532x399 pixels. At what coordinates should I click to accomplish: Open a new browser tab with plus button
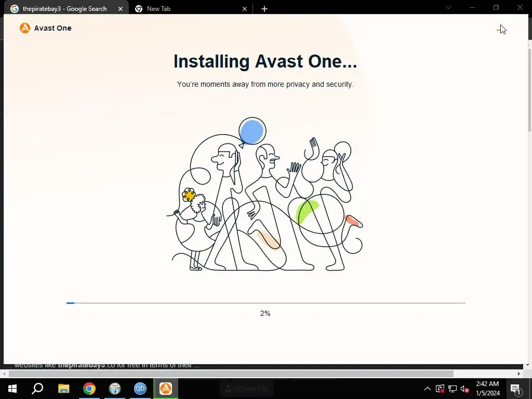(x=264, y=9)
